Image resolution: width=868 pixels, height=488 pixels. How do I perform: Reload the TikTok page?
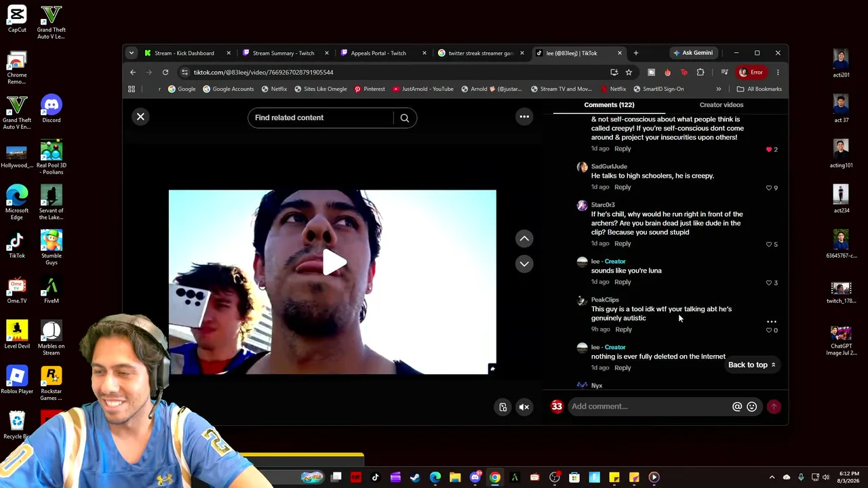pos(165,73)
